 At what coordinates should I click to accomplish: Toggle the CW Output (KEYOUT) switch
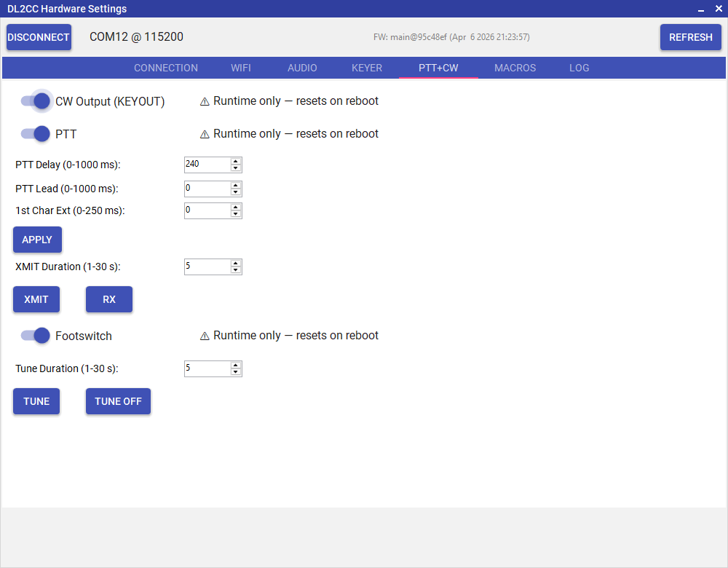point(36,101)
